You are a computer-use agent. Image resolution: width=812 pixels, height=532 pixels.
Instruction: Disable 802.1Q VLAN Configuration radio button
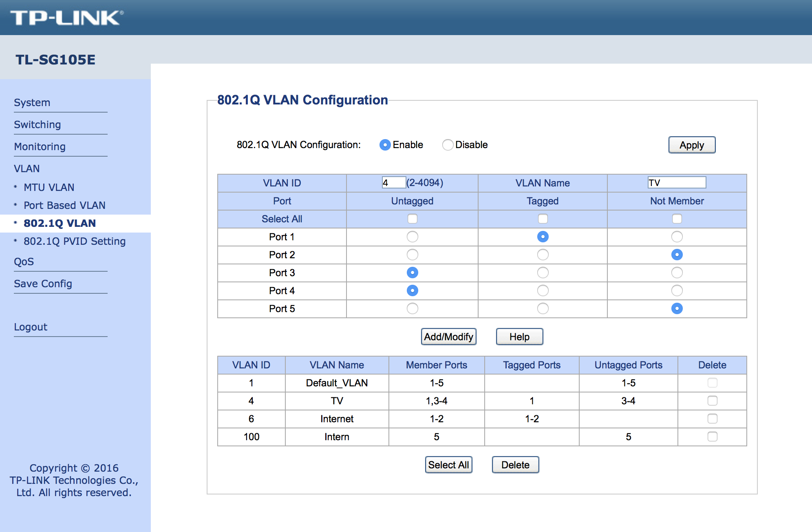coord(449,145)
